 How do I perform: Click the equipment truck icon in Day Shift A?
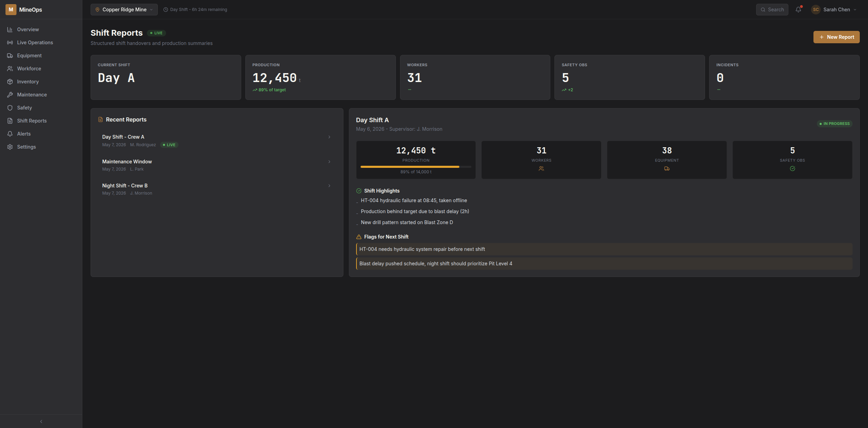pyautogui.click(x=667, y=169)
